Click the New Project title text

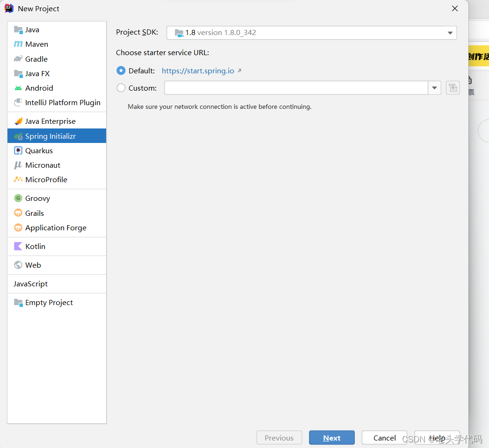click(x=38, y=8)
